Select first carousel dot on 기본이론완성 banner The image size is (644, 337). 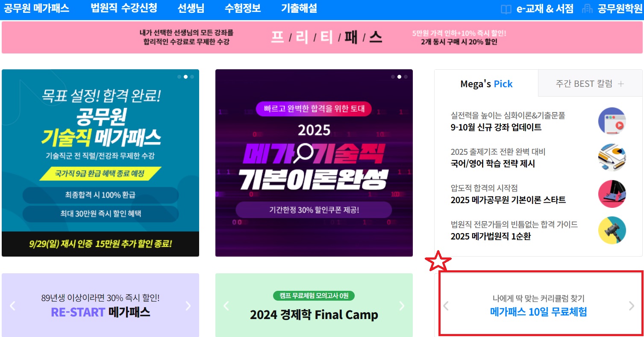(x=393, y=77)
